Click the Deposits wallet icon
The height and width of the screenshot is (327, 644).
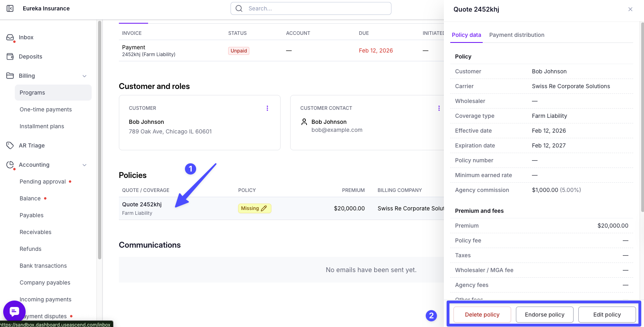click(10, 57)
